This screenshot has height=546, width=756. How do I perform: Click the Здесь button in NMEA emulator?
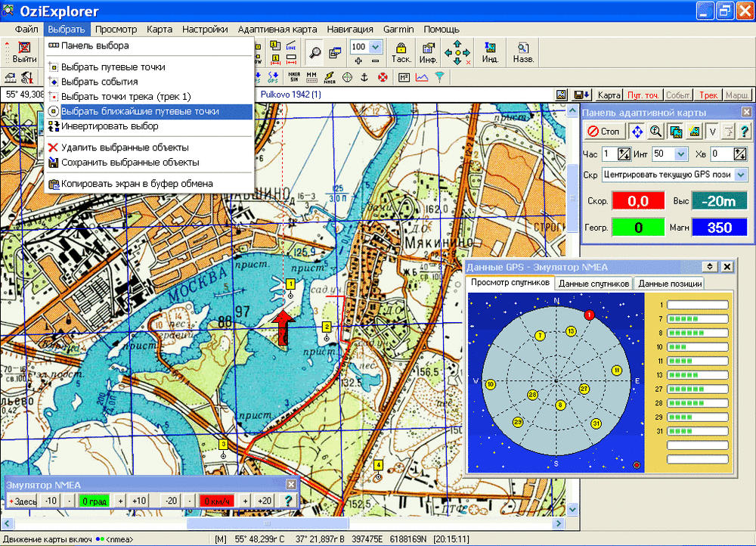click(x=22, y=501)
